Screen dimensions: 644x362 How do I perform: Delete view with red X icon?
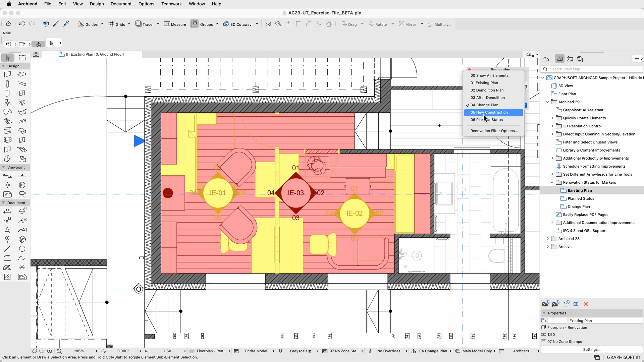click(x=586, y=304)
